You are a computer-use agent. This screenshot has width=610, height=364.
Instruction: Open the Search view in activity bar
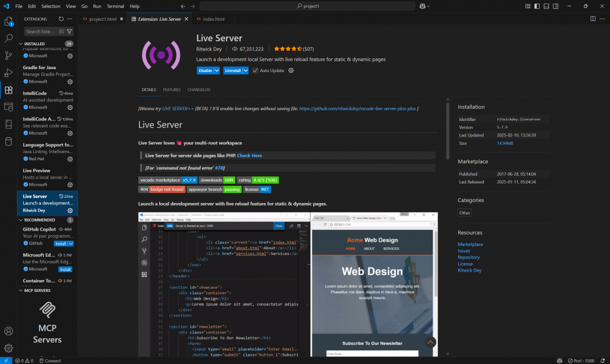click(8, 38)
